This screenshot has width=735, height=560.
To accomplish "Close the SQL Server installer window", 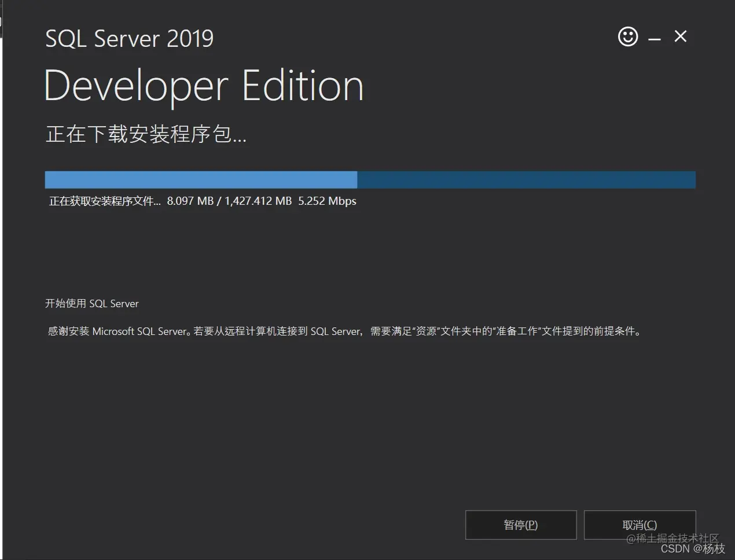I will [x=681, y=36].
